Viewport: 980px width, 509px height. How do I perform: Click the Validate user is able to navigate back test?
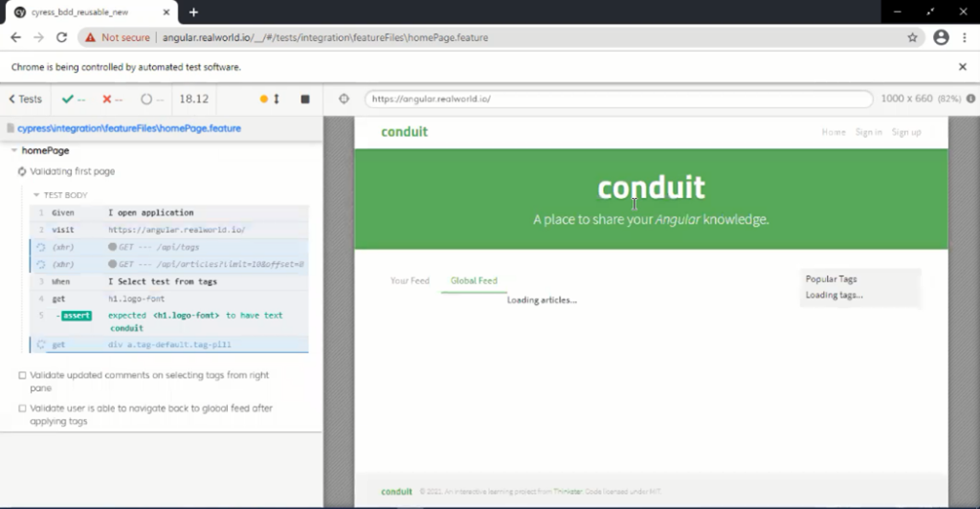pos(151,414)
